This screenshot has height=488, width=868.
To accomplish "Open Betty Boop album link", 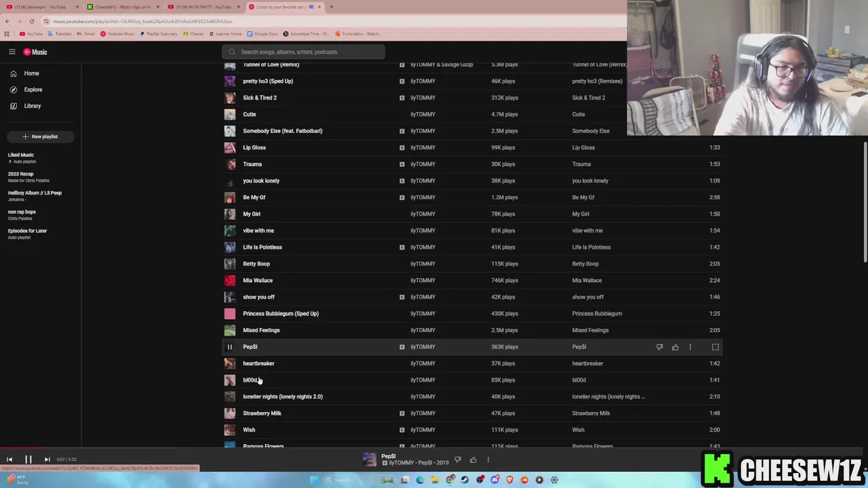I will (585, 264).
